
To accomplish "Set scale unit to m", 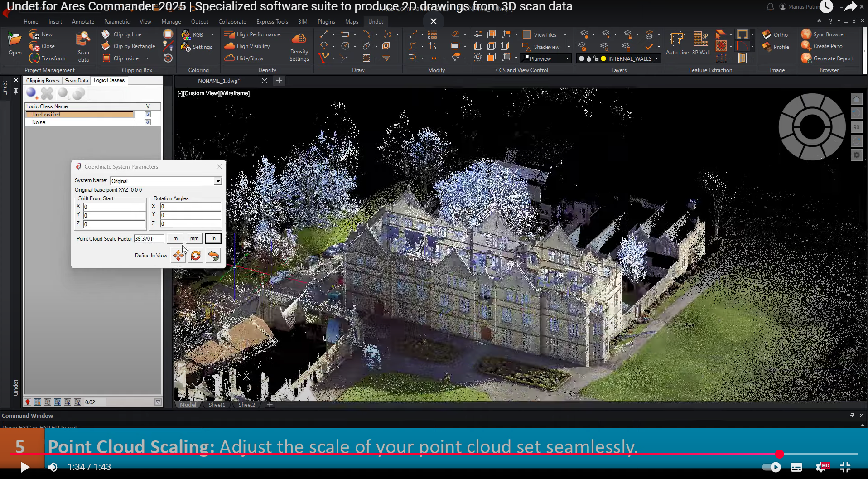I will (x=175, y=238).
